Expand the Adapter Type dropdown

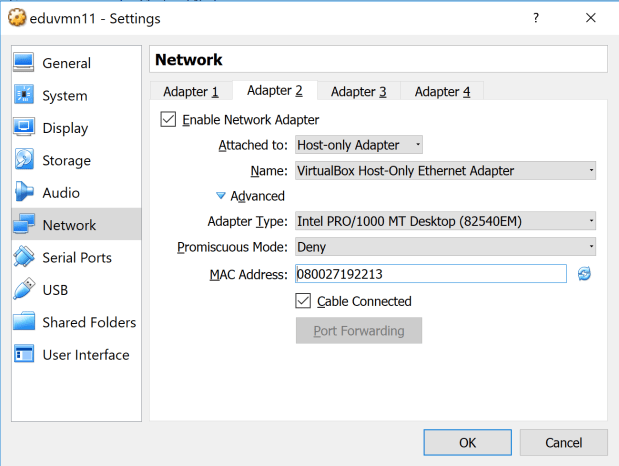[x=445, y=221]
